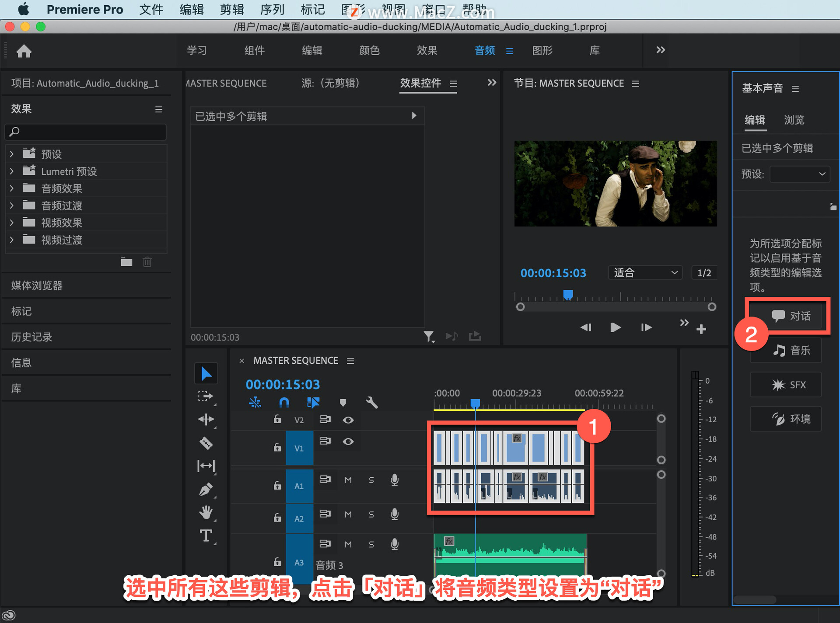The height and width of the screenshot is (623, 840).
Task: Open the 效果控件 panel tab
Action: [x=420, y=83]
